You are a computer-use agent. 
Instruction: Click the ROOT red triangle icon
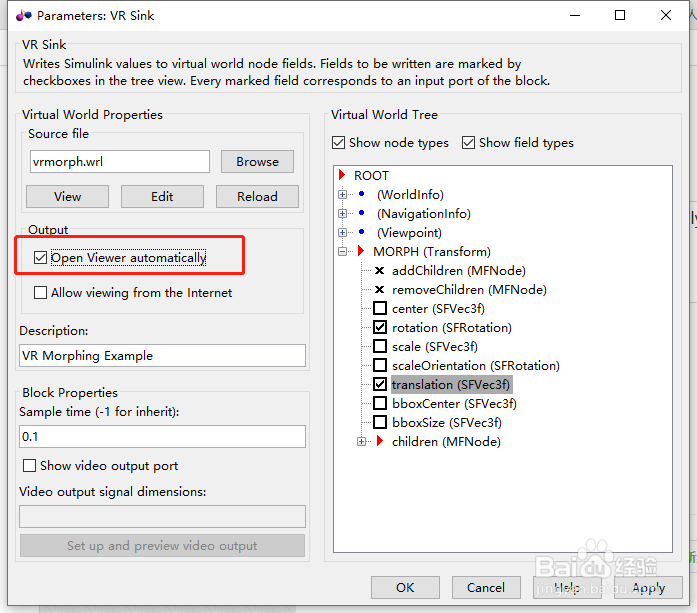342,175
